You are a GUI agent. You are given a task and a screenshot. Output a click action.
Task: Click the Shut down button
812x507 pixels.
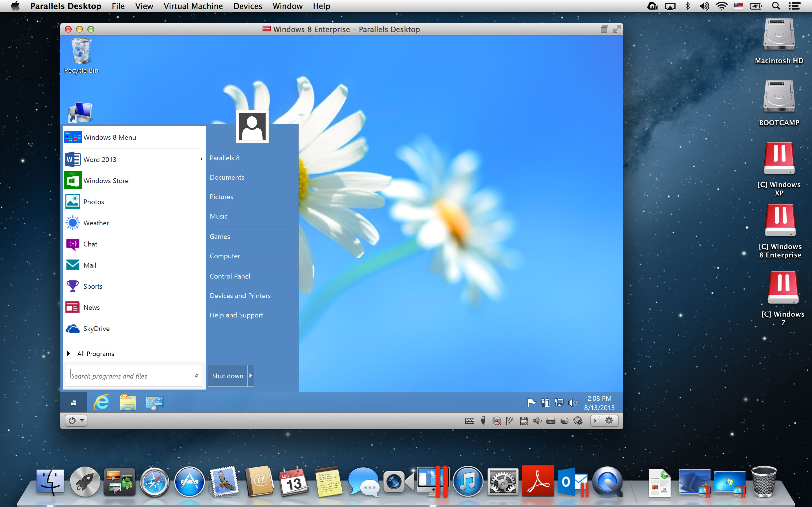228,375
